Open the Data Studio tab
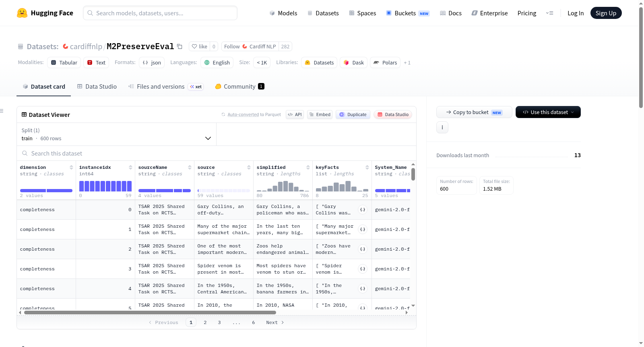644x347 pixels. (97, 86)
